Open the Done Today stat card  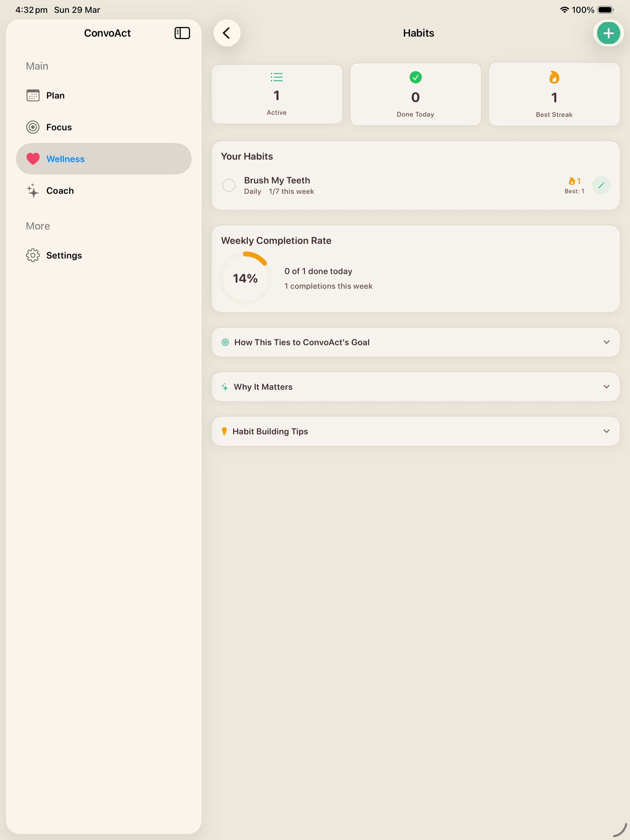point(415,94)
